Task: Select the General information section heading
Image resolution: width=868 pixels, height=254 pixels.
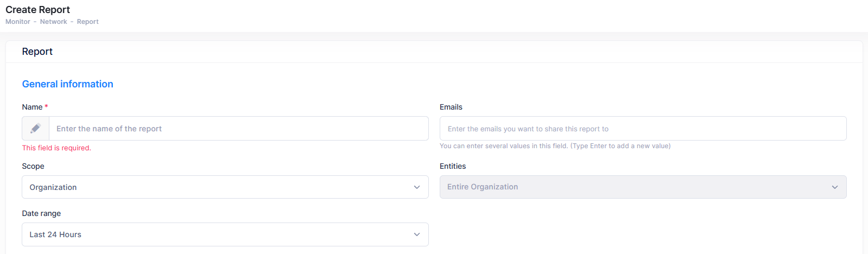Action: point(67,84)
